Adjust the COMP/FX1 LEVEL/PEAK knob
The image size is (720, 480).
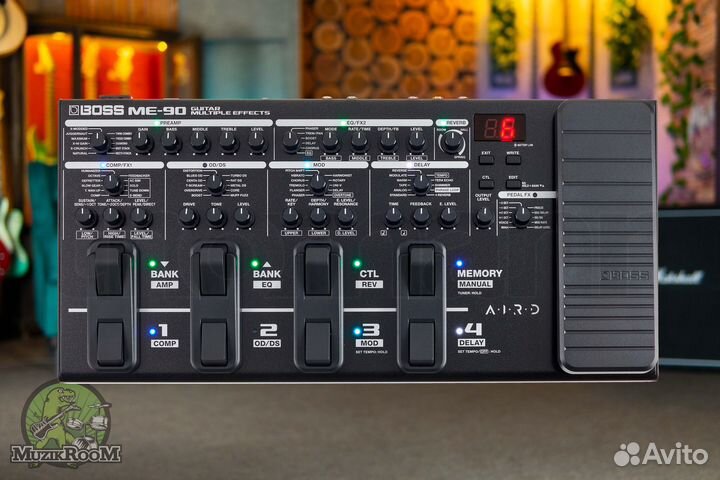(141, 217)
